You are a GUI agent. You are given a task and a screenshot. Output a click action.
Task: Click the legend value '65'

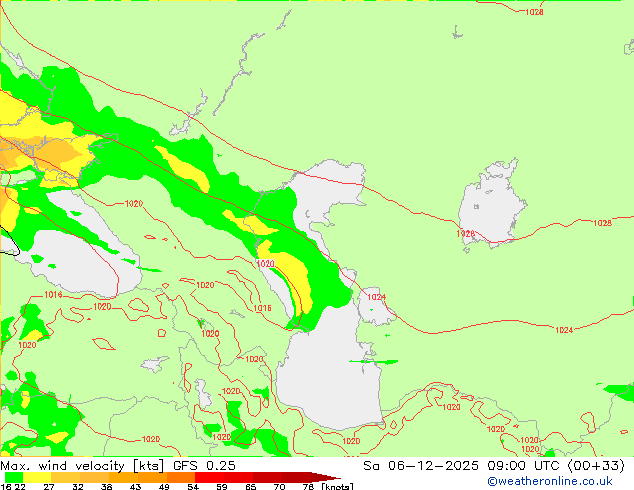pyautogui.click(x=251, y=486)
